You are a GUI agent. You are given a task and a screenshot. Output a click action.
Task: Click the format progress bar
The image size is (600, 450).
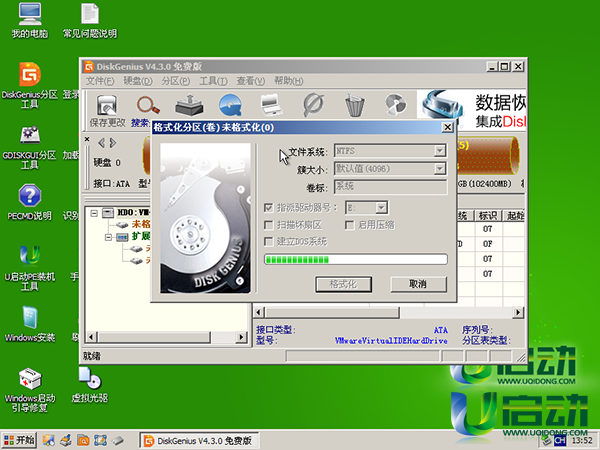pos(355,259)
